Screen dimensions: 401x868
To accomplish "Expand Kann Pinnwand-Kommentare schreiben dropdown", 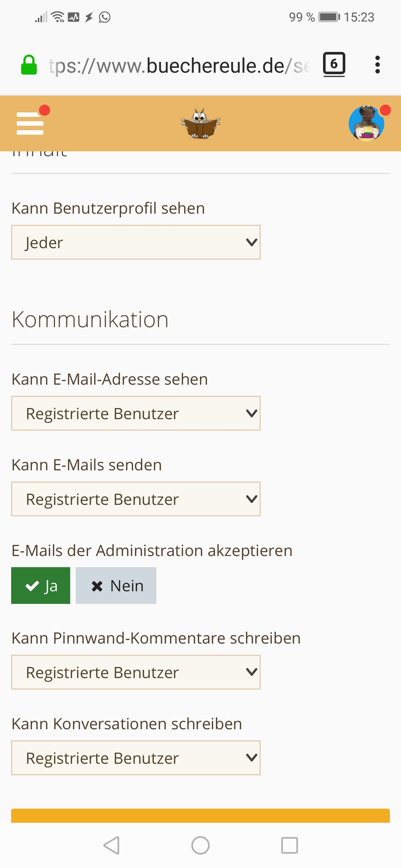I will pyautogui.click(x=136, y=672).
